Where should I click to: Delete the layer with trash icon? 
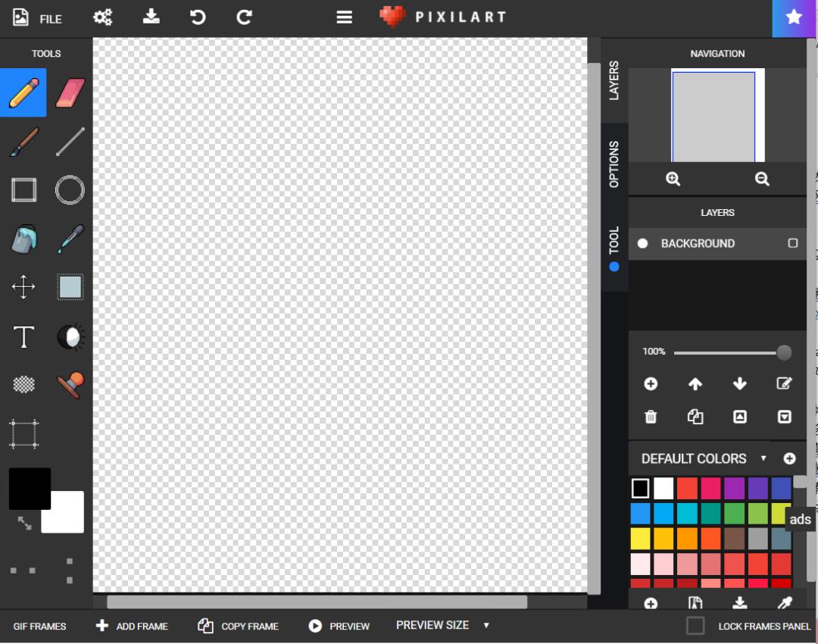click(651, 417)
